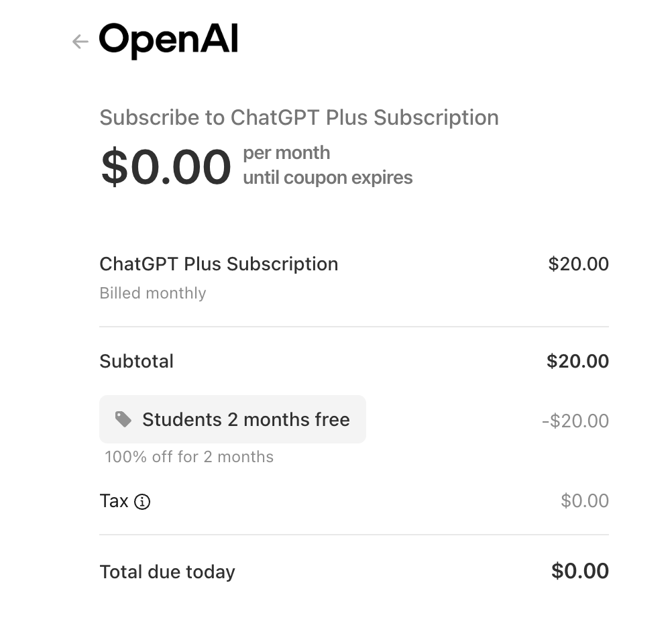Click the Total due today label
The width and height of the screenshot is (672, 644).
click(167, 572)
